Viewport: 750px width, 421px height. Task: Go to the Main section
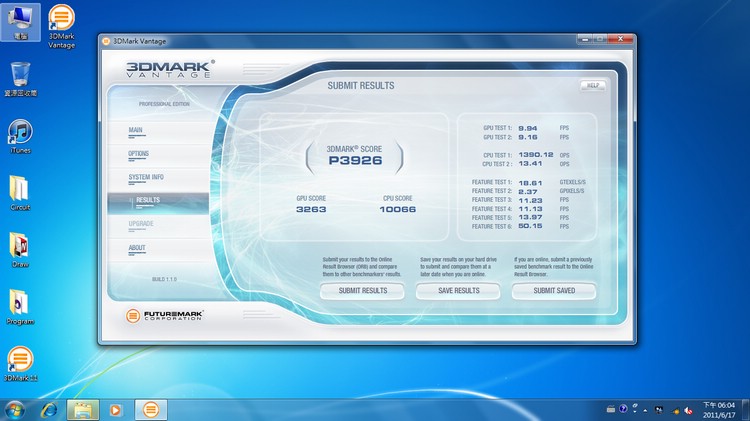(135, 130)
